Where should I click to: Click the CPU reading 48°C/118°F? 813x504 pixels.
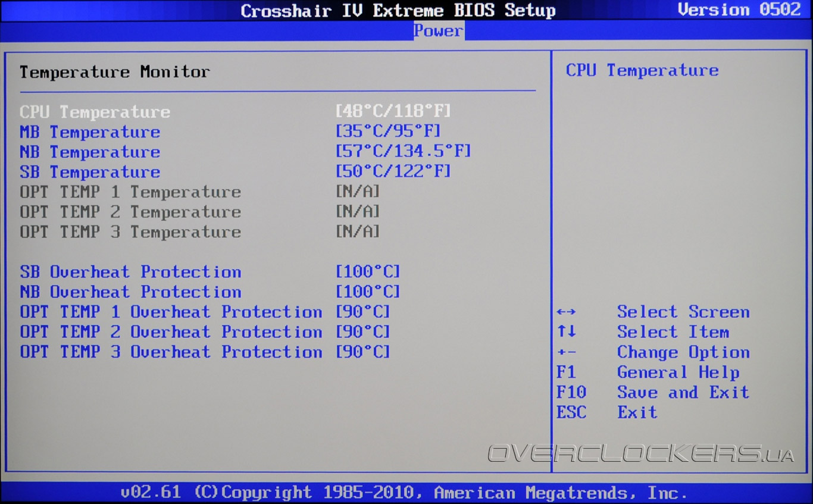[393, 112]
